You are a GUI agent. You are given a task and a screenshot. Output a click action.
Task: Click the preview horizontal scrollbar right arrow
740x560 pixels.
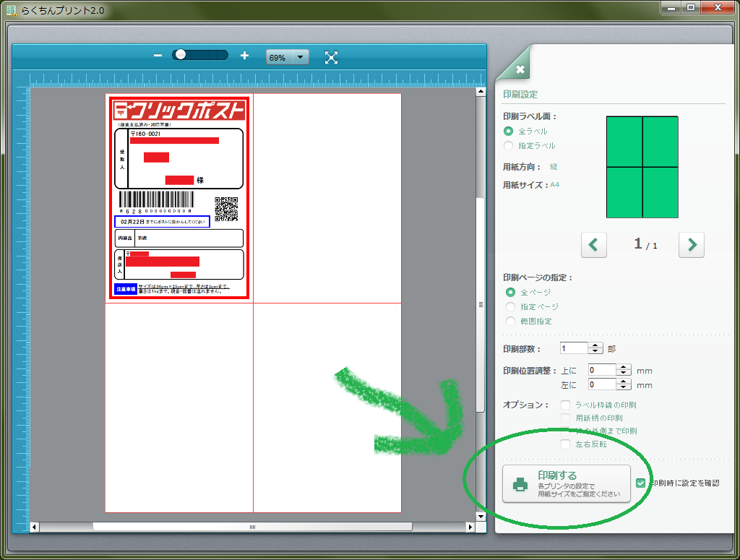click(470, 527)
